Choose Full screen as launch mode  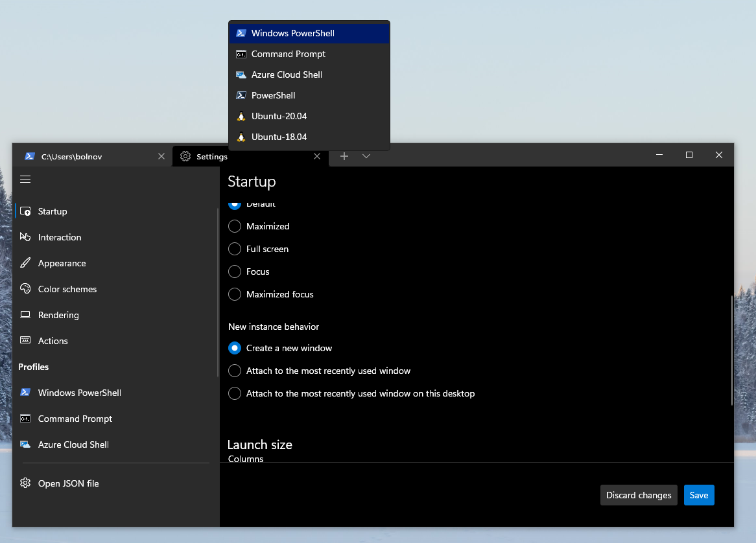(x=234, y=249)
